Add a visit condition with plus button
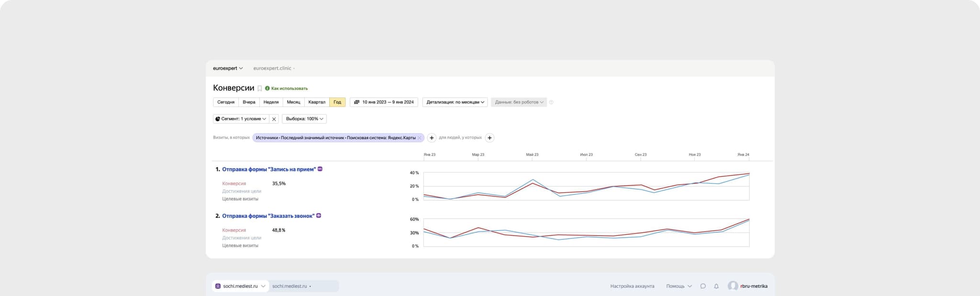980x296 pixels. (432, 138)
